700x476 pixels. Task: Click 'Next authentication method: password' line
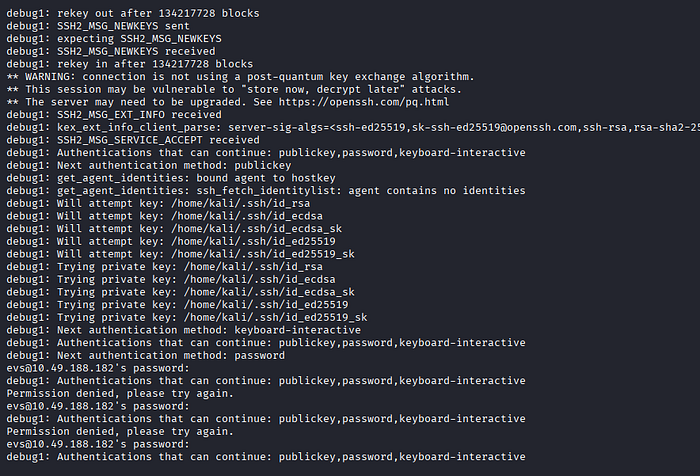click(x=146, y=355)
